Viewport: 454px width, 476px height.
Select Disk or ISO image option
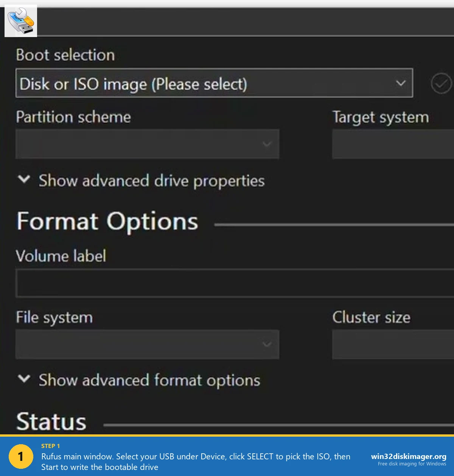pyautogui.click(x=133, y=83)
